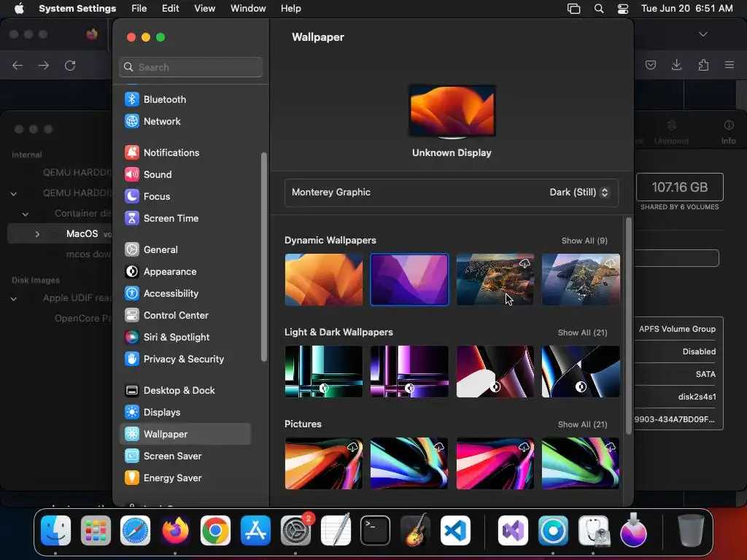747x560 pixels.
Task: Launch Firefox from the Dock
Action: (x=175, y=531)
